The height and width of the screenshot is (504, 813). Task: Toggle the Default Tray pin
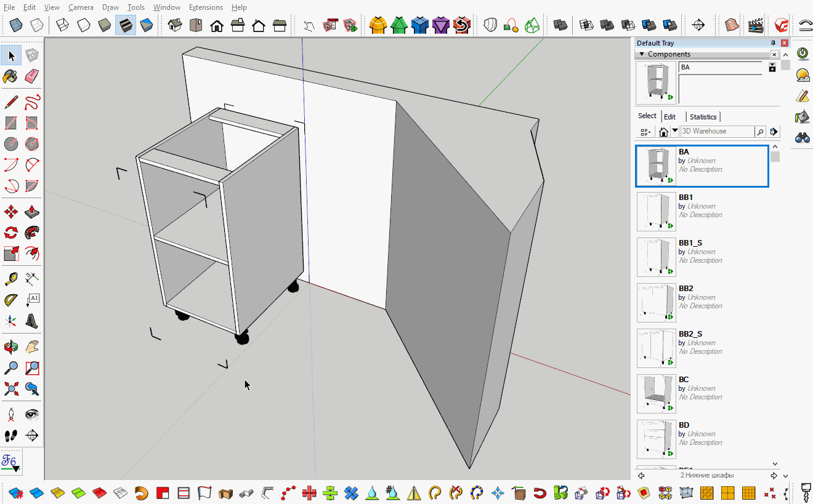(x=772, y=42)
